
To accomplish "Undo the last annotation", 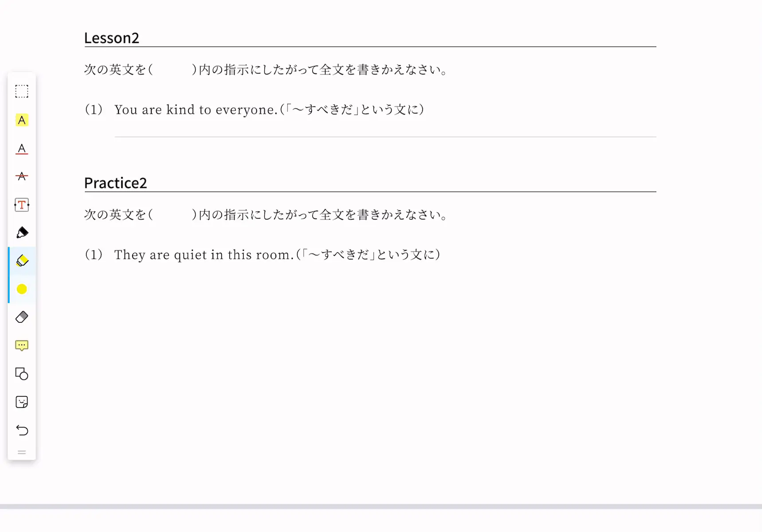I will tap(22, 430).
